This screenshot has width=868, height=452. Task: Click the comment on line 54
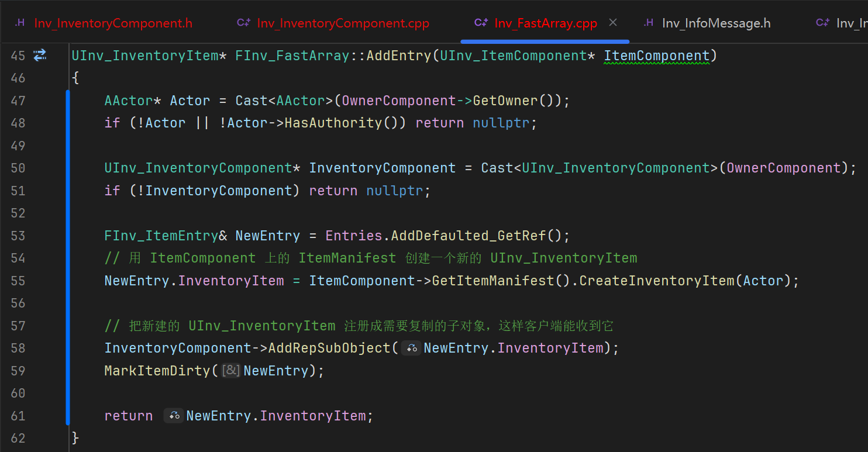coord(371,258)
